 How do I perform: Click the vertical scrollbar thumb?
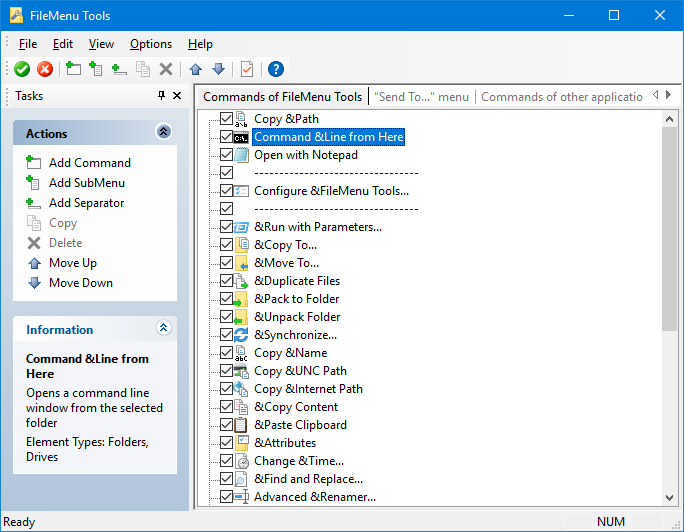click(x=669, y=229)
